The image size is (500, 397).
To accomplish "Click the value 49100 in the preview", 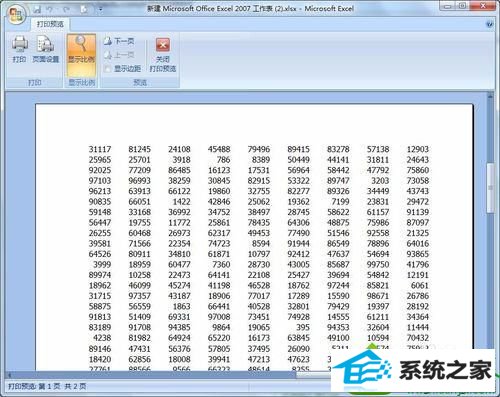I will (x=338, y=338).
